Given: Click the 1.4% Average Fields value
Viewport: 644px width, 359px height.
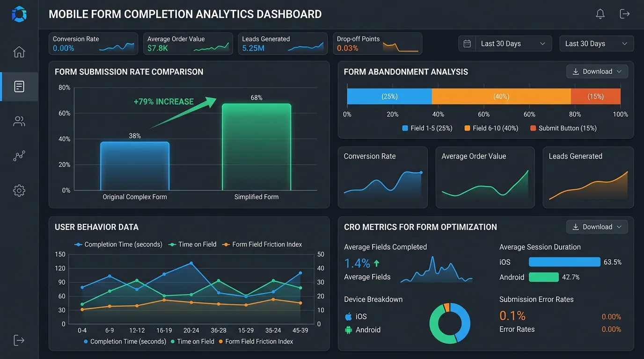Looking at the screenshot, I should coord(357,263).
